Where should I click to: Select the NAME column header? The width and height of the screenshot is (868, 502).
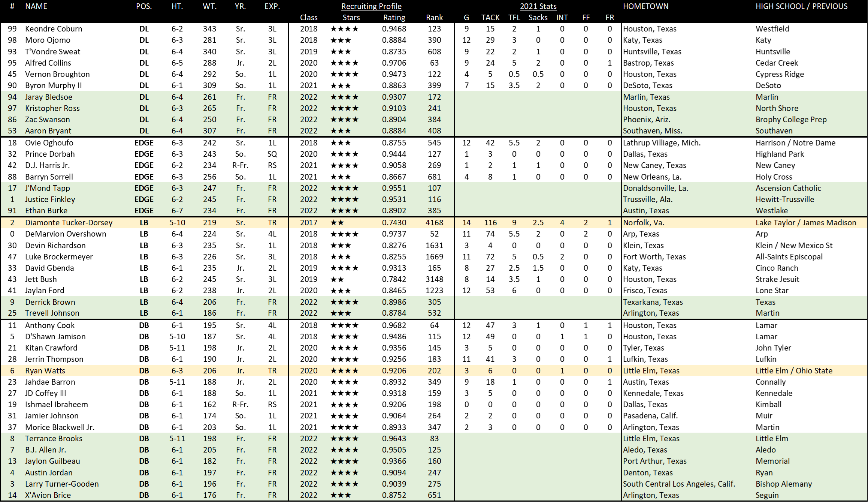(x=36, y=6)
